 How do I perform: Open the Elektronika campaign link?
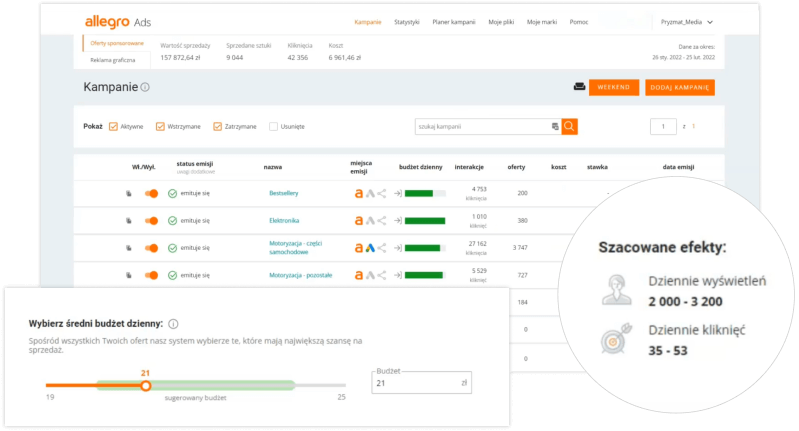(x=284, y=221)
